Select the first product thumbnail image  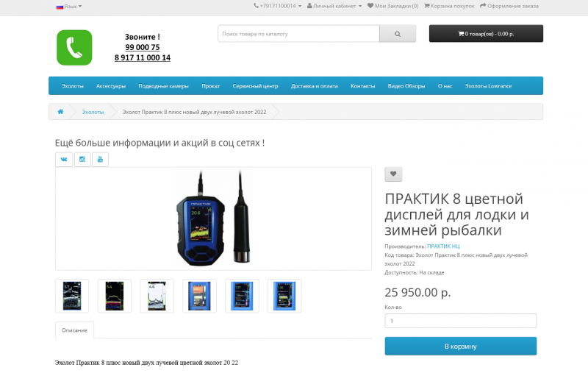[72, 296]
